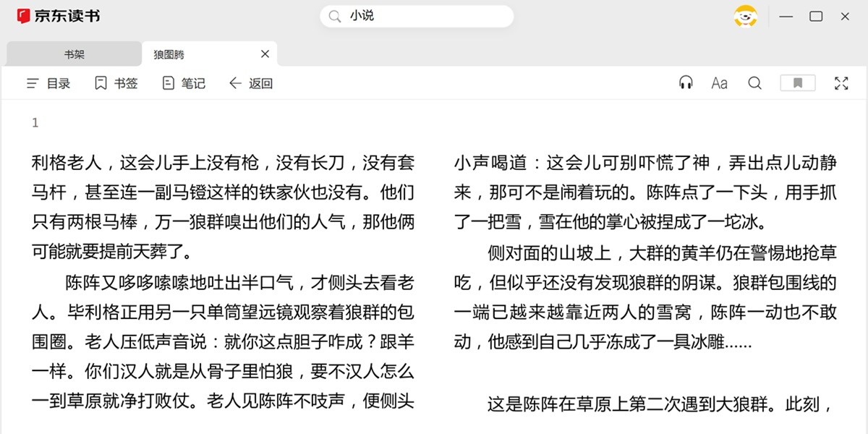
Task: Click the 笔记 note icon
Action: pos(169,83)
